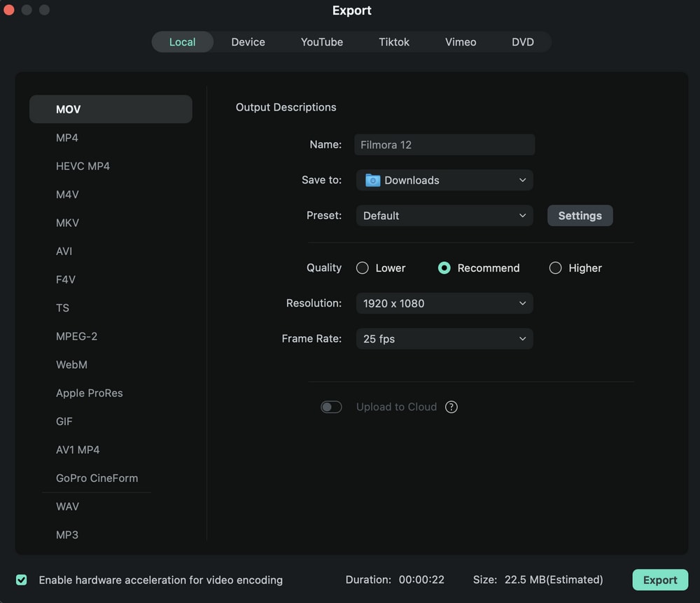700x603 pixels.
Task: Open the Save to location dropdown
Action: point(444,180)
